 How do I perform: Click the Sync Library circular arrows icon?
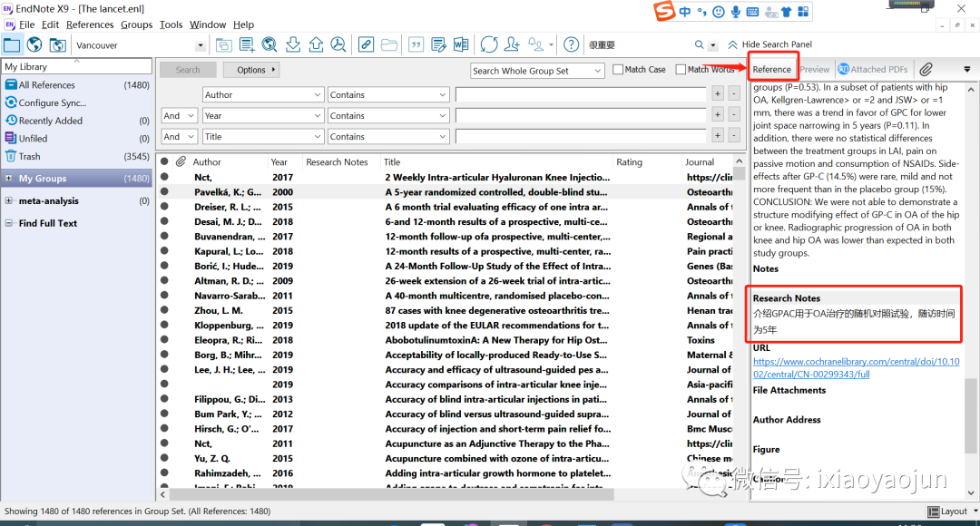[x=489, y=45]
